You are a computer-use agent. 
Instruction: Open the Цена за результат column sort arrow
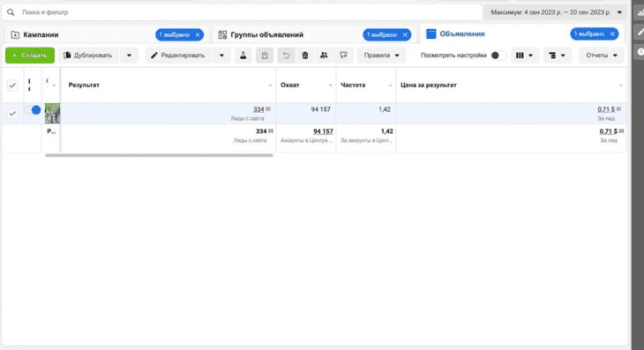[x=620, y=86]
